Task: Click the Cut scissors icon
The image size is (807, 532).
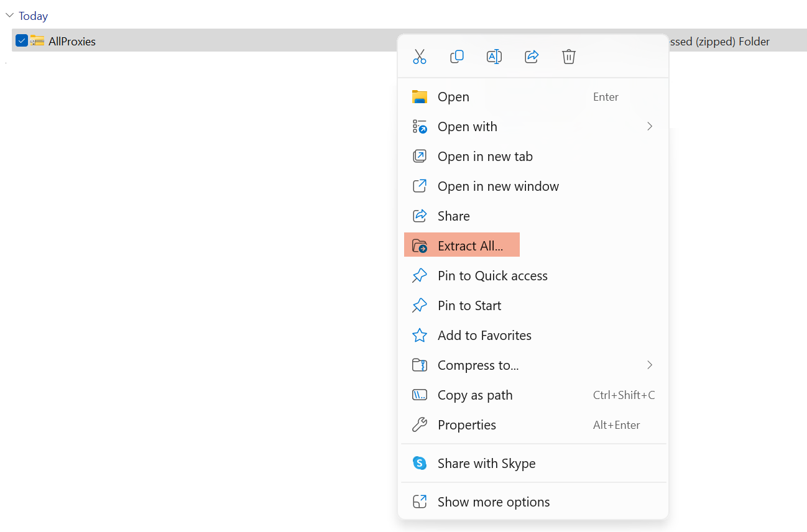Action: click(x=420, y=57)
